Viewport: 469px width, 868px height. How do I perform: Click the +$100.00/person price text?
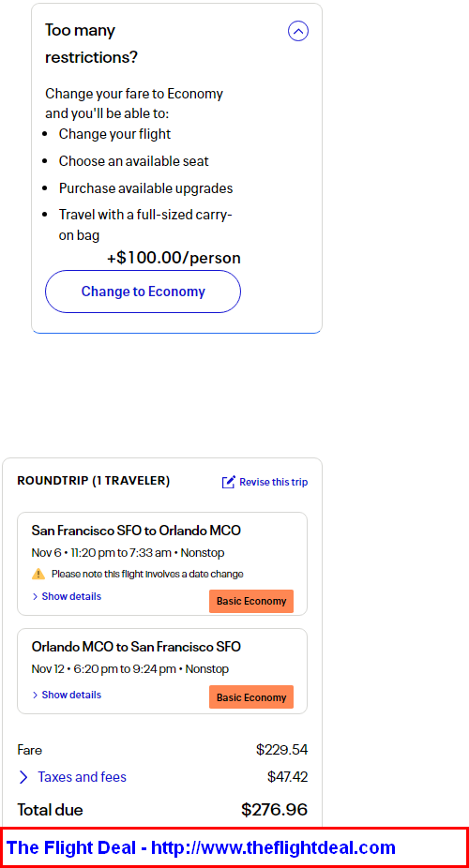click(x=174, y=258)
